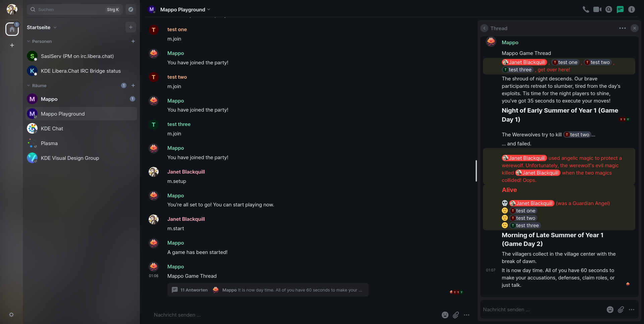
Task: Open the KDE Chat room
Action: [52, 129]
